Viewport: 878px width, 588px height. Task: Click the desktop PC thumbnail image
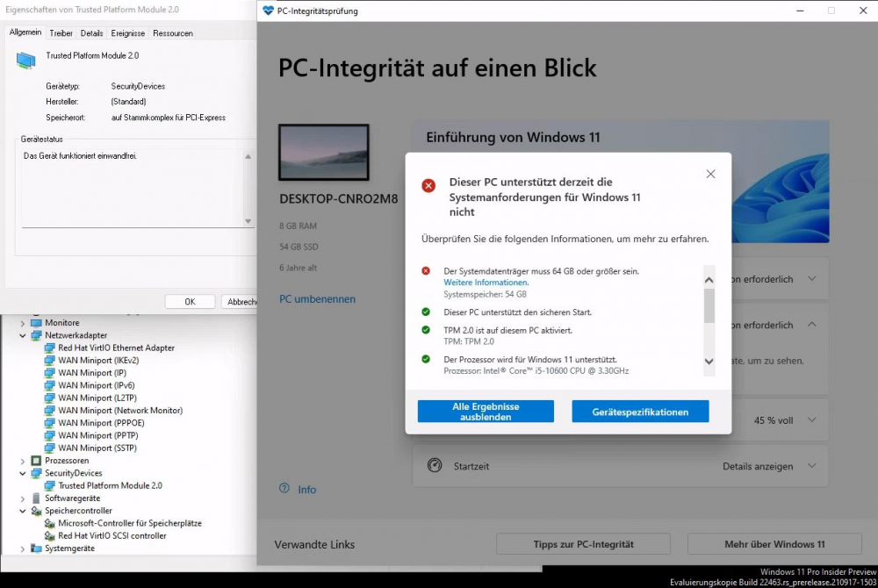324,152
